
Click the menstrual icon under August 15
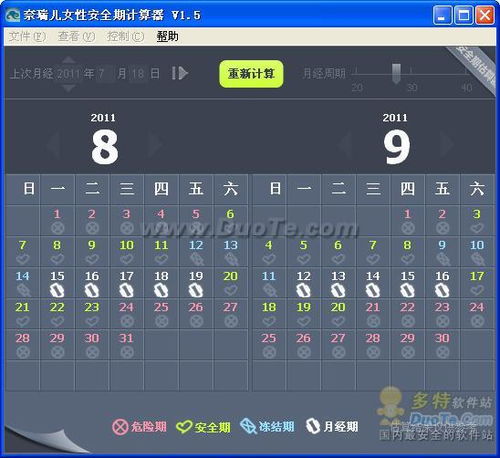57,290
